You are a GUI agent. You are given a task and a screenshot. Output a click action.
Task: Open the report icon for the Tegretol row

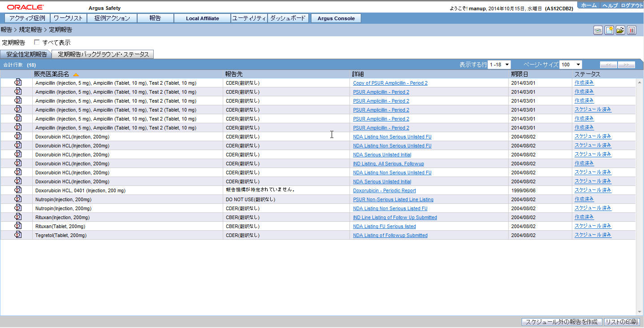tap(18, 235)
